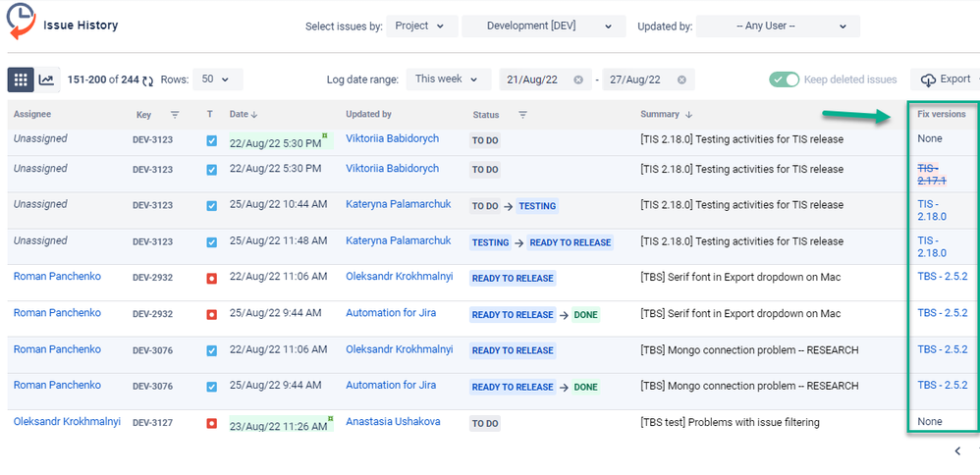Click Updated by column header

coord(369,115)
